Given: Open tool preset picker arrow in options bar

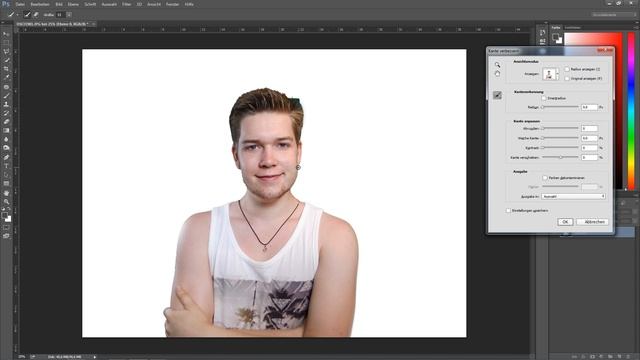Looking at the screenshot, I should tap(17, 15).
